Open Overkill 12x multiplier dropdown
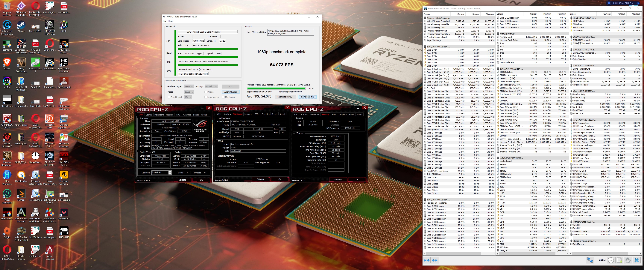 188,97
